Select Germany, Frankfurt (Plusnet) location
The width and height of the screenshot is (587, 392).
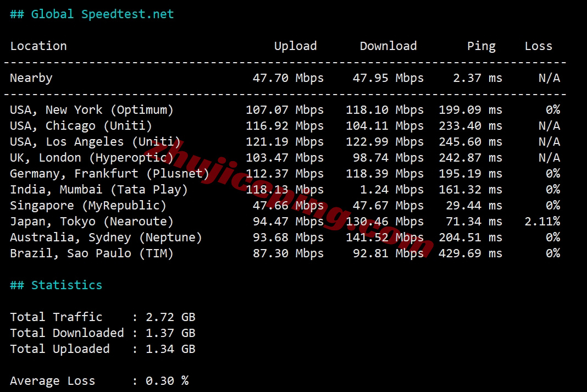point(109,174)
